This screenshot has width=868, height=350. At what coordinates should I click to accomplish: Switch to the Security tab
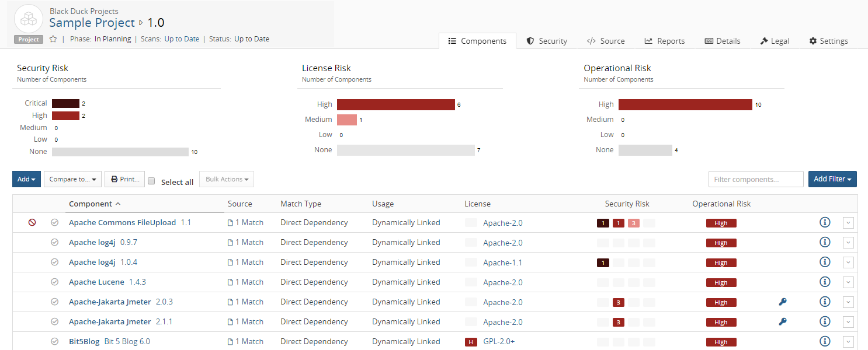[547, 41]
